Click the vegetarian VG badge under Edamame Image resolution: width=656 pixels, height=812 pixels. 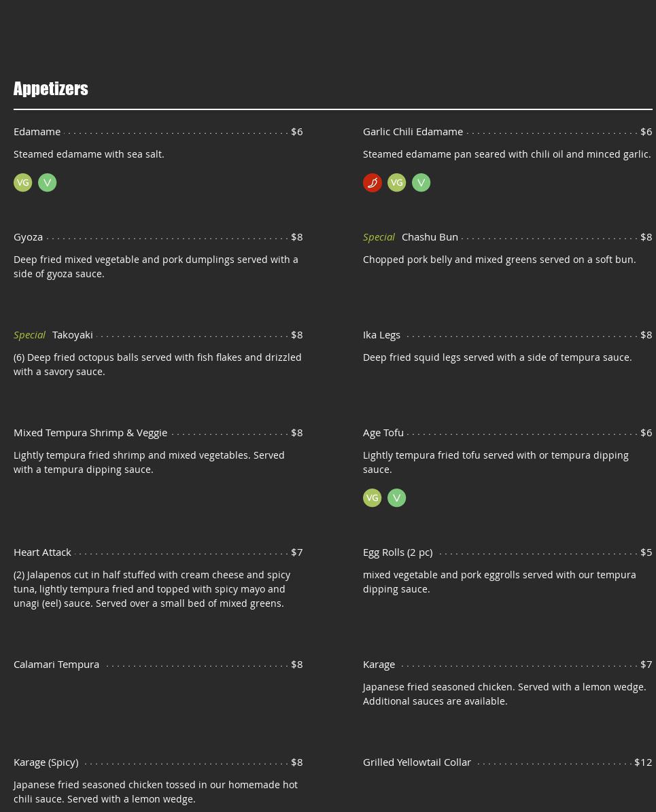click(22, 182)
